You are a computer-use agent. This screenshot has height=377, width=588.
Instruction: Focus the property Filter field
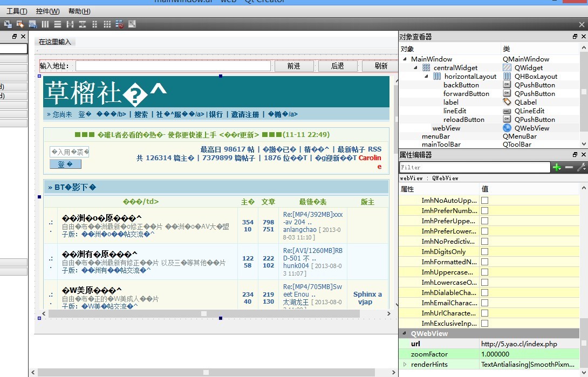(475, 167)
